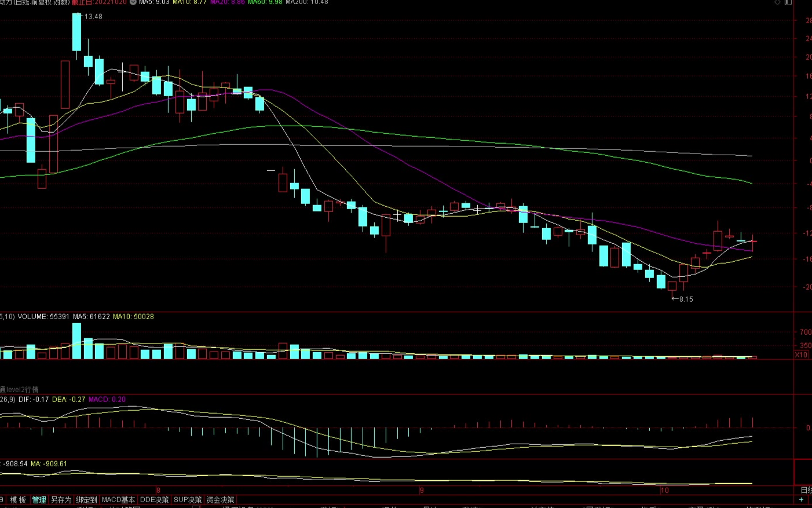Image resolution: width=812 pixels, height=508 pixels.
Task: Select the 管理 tab
Action: tap(39, 499)
